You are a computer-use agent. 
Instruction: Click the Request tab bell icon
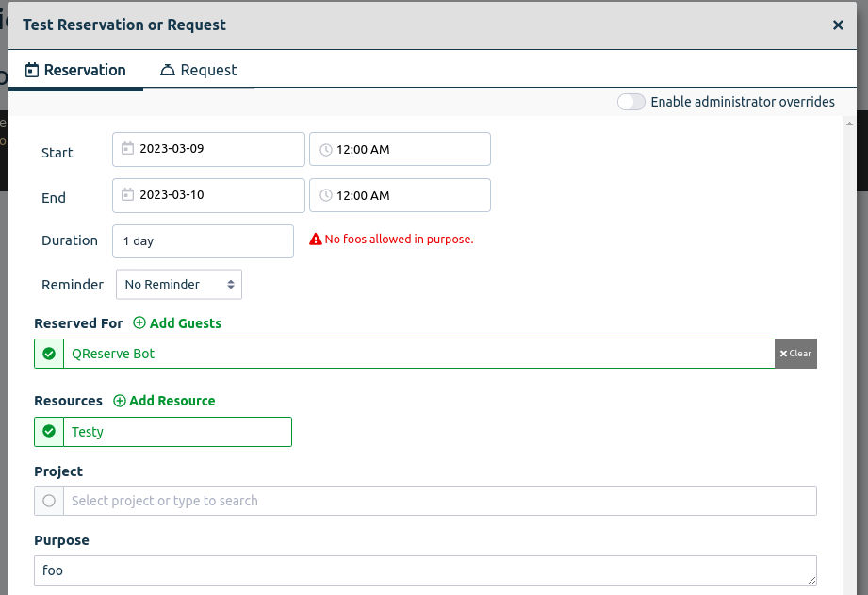pos(167,70)
